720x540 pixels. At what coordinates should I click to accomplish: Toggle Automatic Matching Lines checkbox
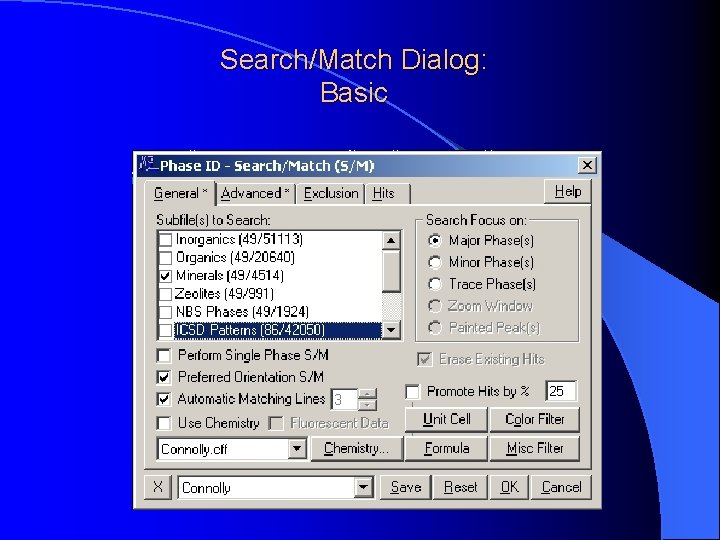tap(164, 399)
